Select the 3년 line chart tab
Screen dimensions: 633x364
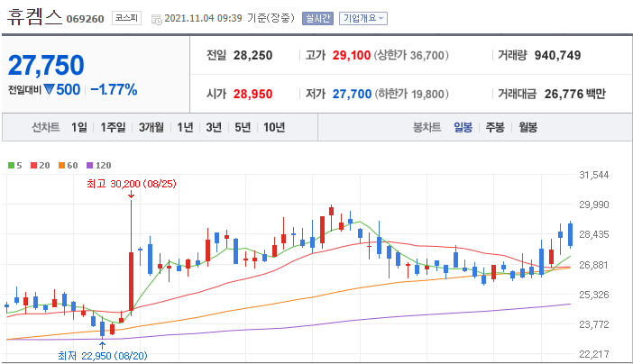tap(214, 128)
